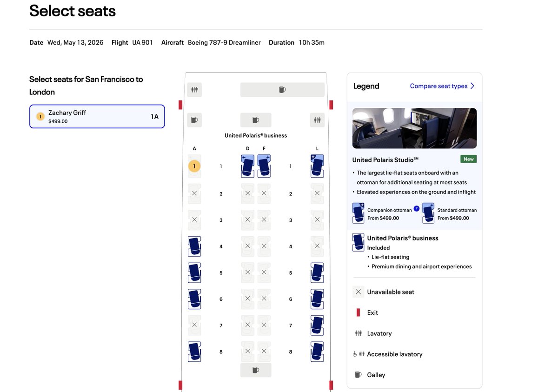Click the front-left lavatory icon
The width and height of the screenshot is (558, 392).
(x=194, y=90)
